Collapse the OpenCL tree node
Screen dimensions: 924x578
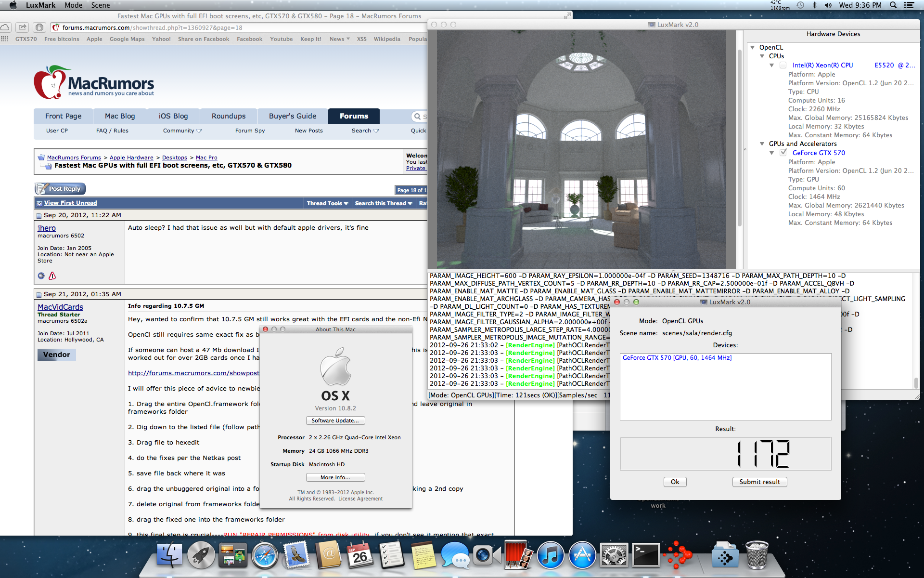coord(752,47)
